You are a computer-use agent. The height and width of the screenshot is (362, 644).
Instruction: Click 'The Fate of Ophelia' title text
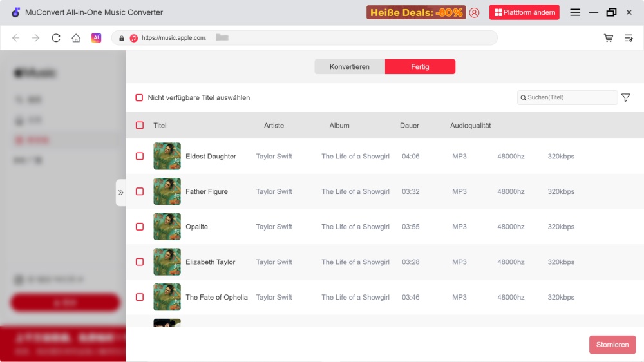(x=216, y=297)
